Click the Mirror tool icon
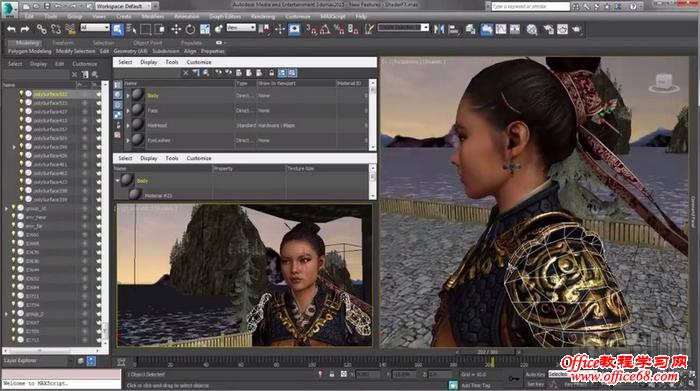The image size is (700, 391). coord(439,29)
